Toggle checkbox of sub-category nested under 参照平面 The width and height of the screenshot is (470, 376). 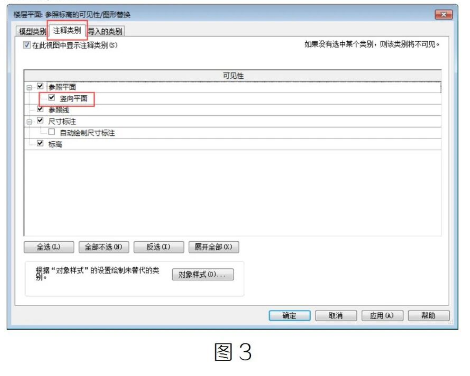pyautogui.click(x=52, y=98)
